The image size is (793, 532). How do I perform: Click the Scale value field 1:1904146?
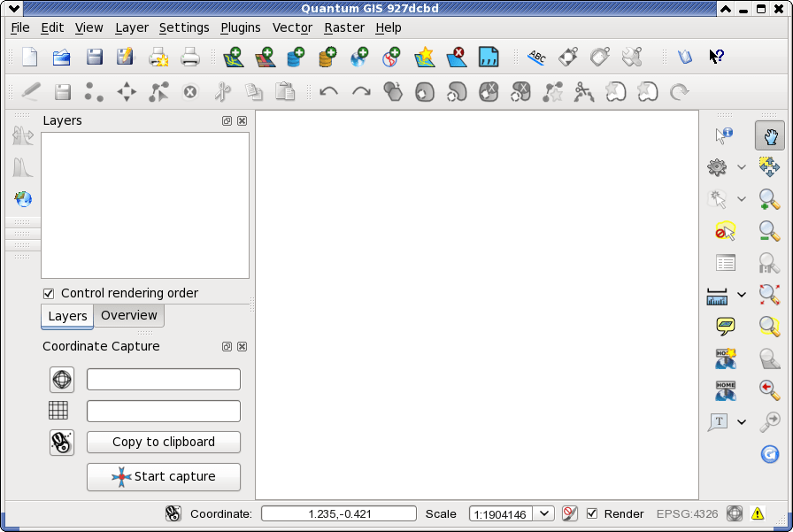tap(501, 513)
